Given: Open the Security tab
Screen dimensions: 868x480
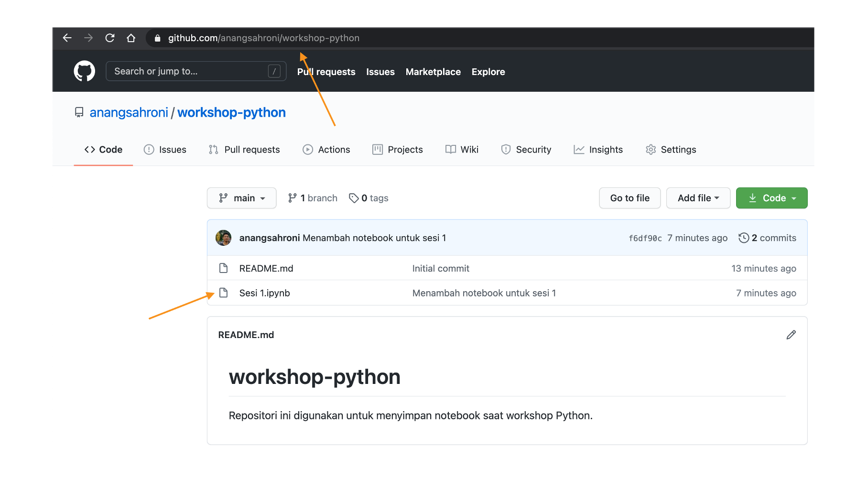Looking at the screenshot, I should coord(526,150).
